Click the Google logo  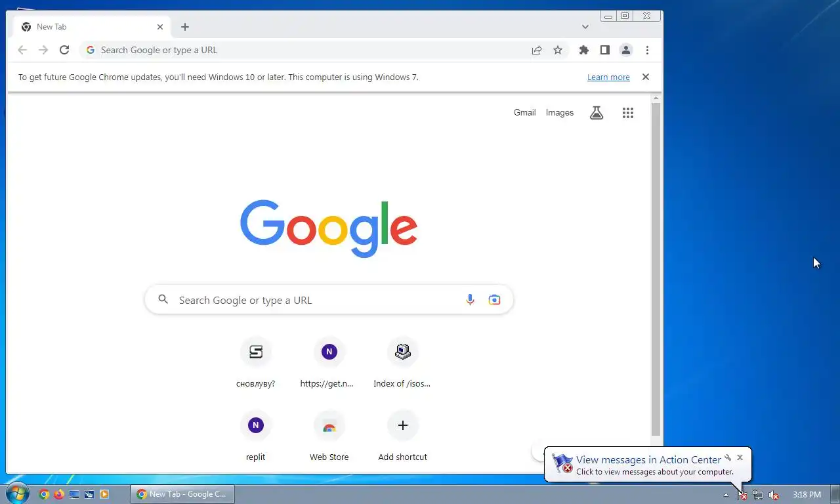coord(329,228)
